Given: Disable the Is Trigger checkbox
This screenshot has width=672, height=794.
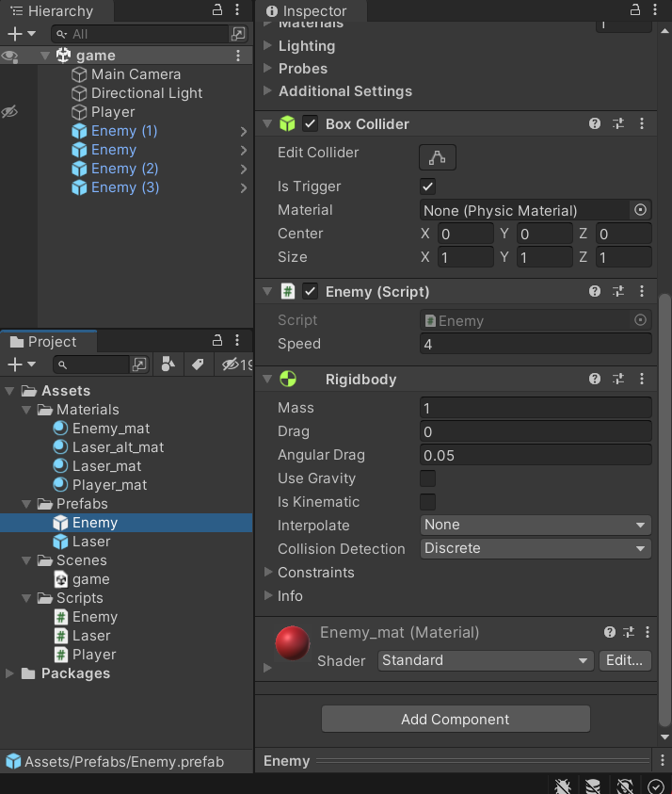Looking at the screenshot, I should click(427, 186).
